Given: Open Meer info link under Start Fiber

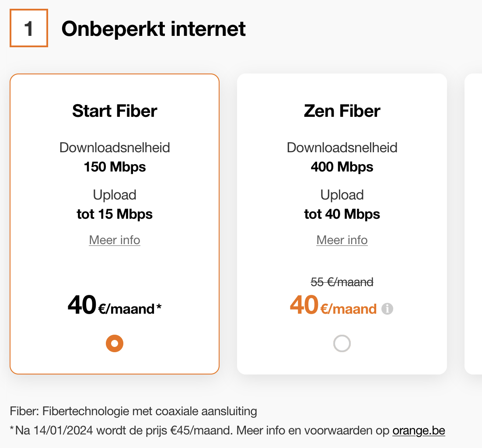Looking at the screenshot, I should click(115, 240).
